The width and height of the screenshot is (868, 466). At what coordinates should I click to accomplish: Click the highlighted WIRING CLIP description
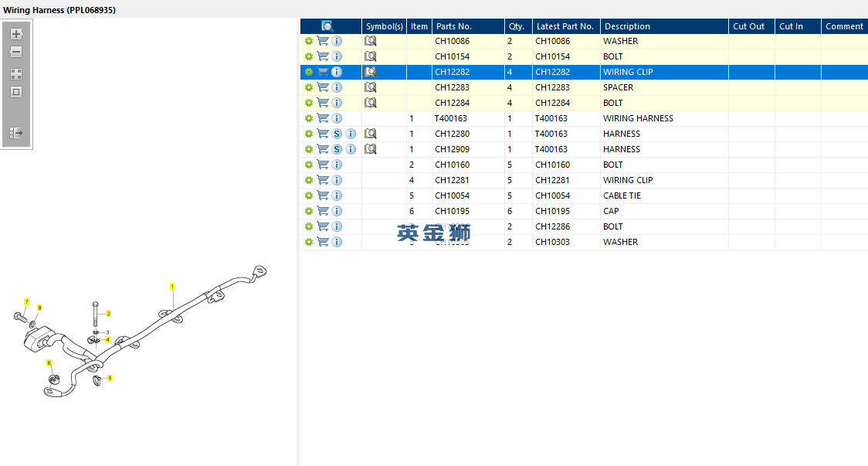click(629, 72)
